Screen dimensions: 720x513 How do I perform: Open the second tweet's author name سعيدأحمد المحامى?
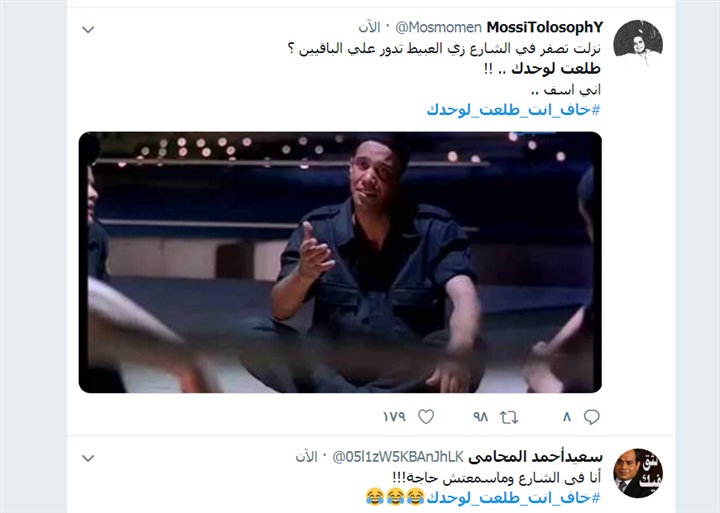pyautogui.click(x=535, y=457)
